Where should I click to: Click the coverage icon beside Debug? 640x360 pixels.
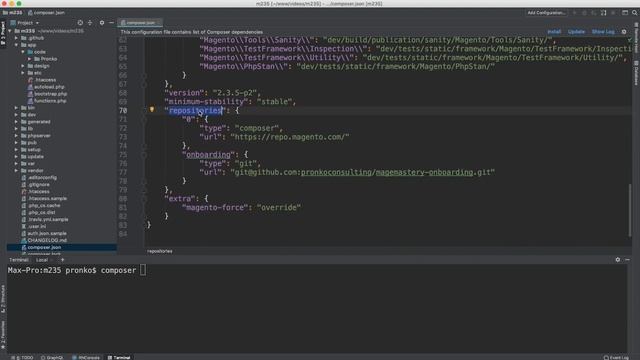(x=594, y=13)
